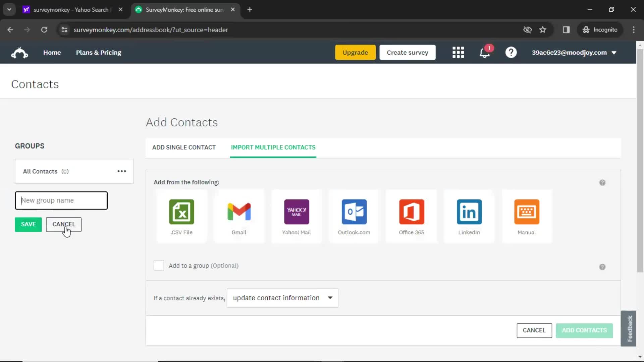Click the SurveyMonkey logo icon
Image resolution: width=644 pixels, height=362 pixels.
(19, 52)
